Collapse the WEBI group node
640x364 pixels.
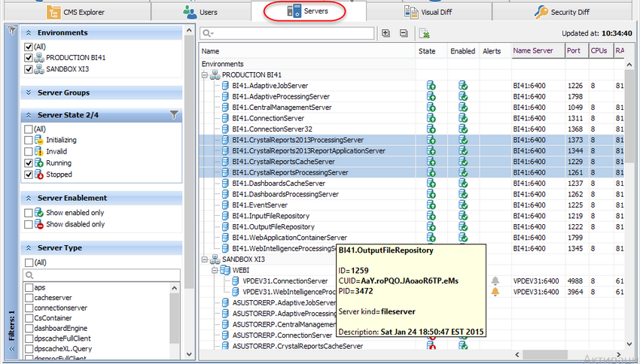[x=215, y=270]
